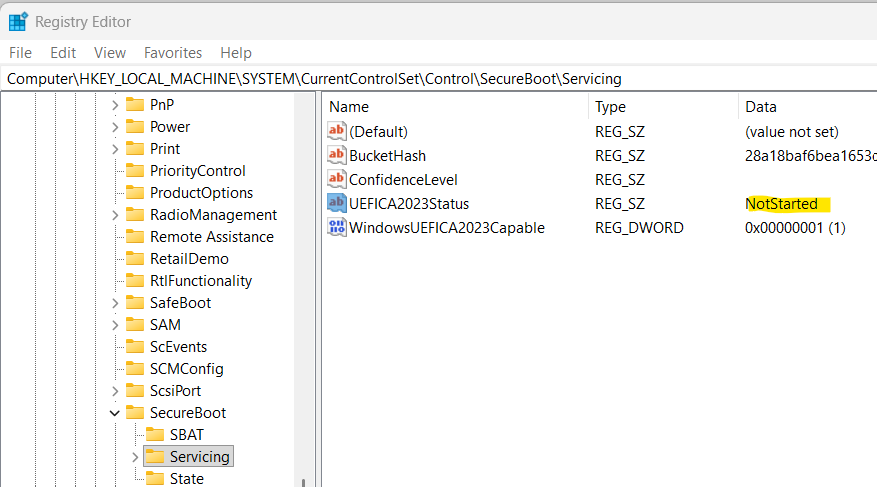Expand the Servicing key
The height and width of the screenshot is (487, 877).
coord(135,457)
